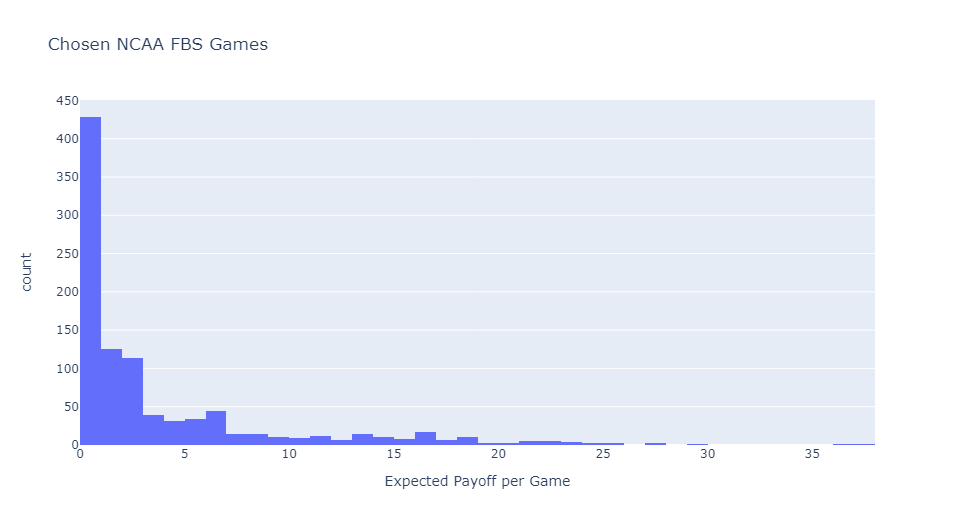The height and width of the screenshot is (525, 954).
Task: Click the x-axis tick label 15
Action: [394, 455]
